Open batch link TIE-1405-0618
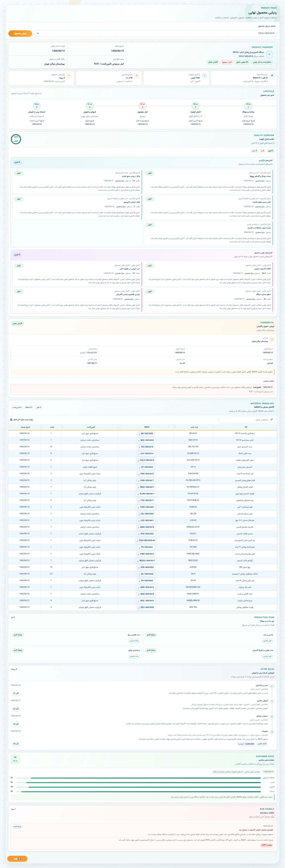Screen dimensions: 285x868 (146, 447)
